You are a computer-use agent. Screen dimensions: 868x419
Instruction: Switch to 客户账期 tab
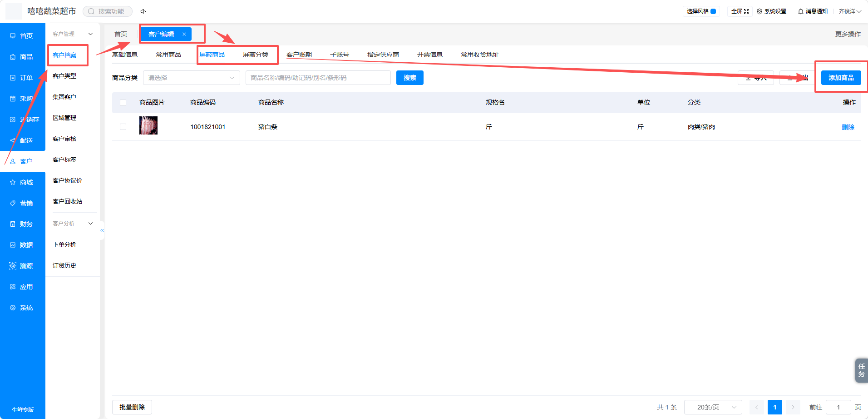tap(299, 55)
